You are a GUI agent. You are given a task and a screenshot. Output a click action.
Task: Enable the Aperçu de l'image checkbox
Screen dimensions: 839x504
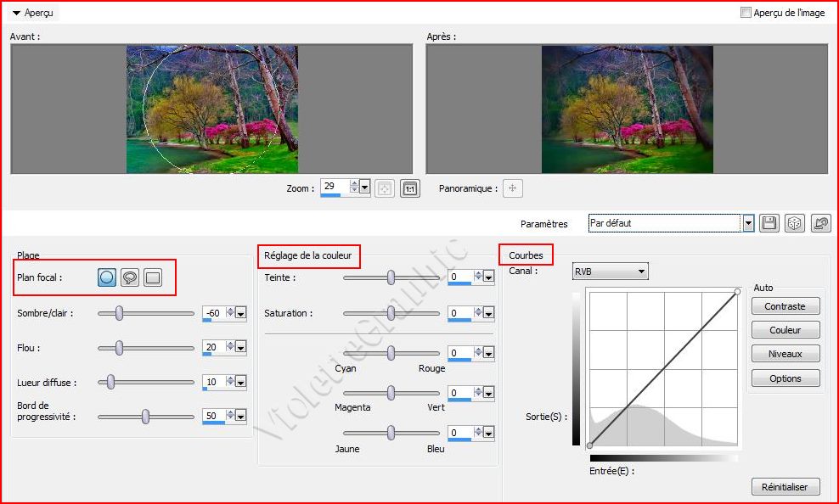coord(746,13)
